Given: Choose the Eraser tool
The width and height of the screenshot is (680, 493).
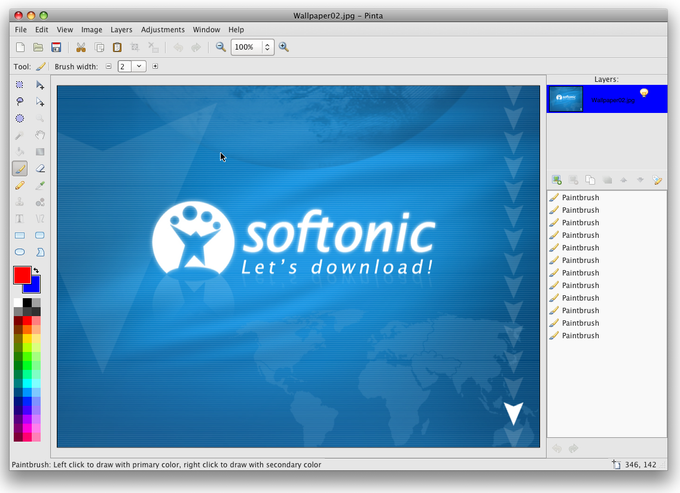Looking at the screenshot, I should 40,168.
